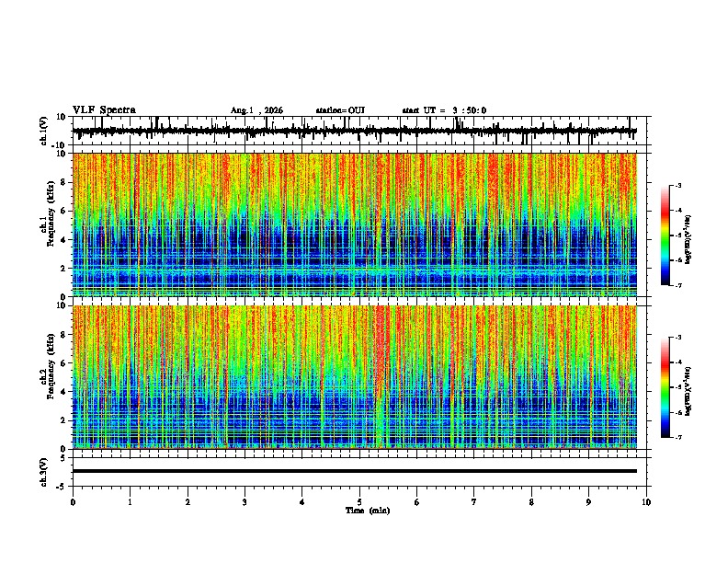Image resolution: width=728 pixels, height=563 pixels.
Task: Select the date text "Aug.1 , 2026"
Action: 256,110
